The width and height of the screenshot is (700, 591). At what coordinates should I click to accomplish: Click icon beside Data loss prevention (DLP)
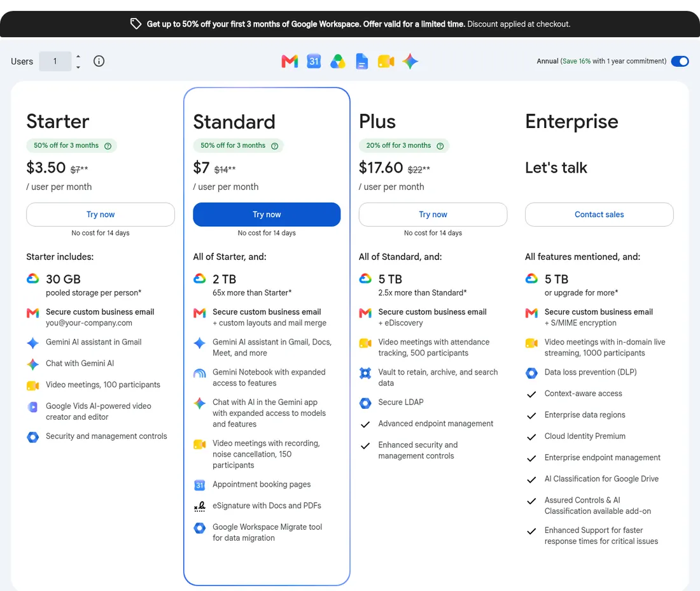coord(531,373)
